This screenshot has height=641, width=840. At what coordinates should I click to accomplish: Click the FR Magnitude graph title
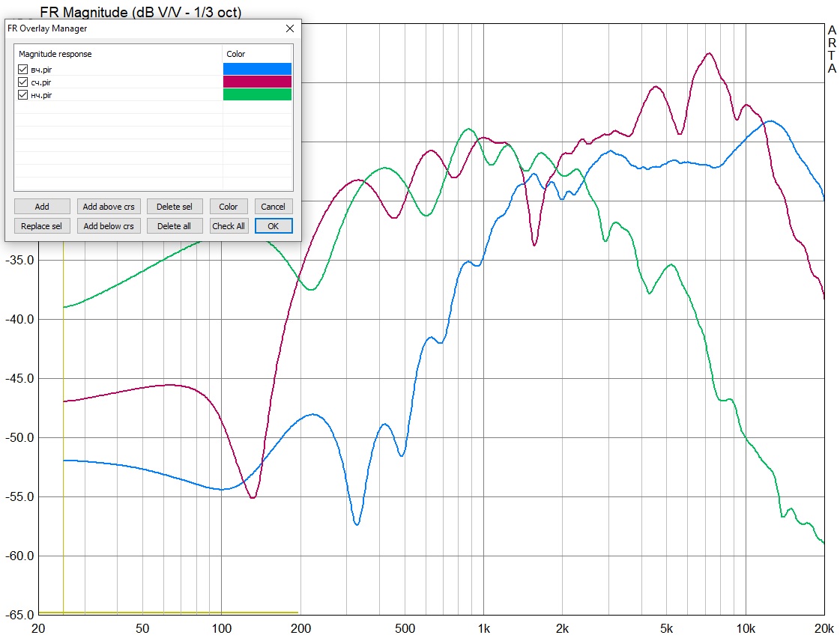(x=141, y=11)
